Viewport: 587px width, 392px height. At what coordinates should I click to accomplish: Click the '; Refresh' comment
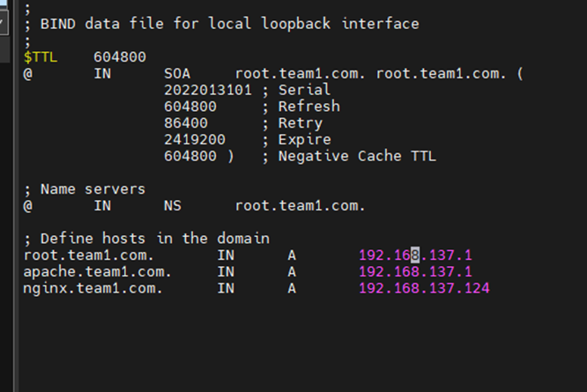(x=301, y=107)
